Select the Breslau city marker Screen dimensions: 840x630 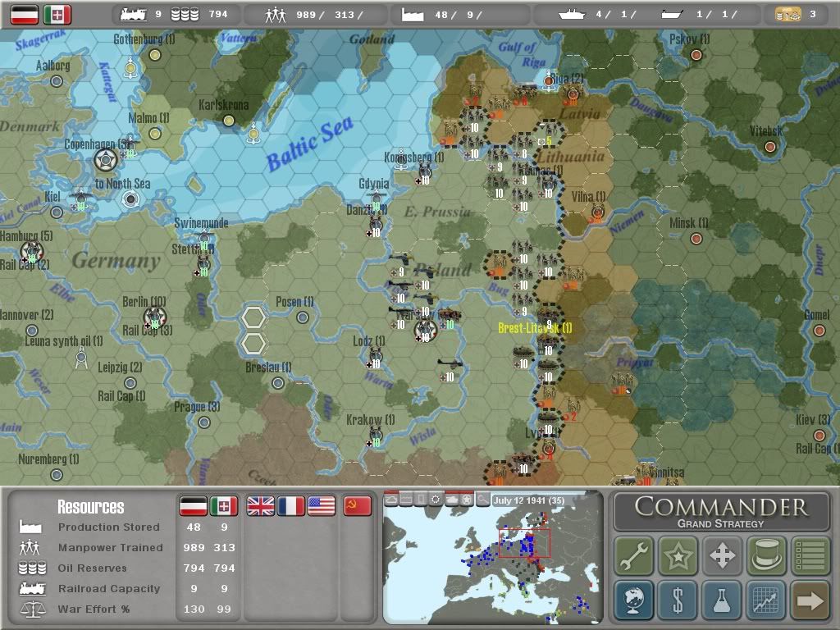[277, 383]
